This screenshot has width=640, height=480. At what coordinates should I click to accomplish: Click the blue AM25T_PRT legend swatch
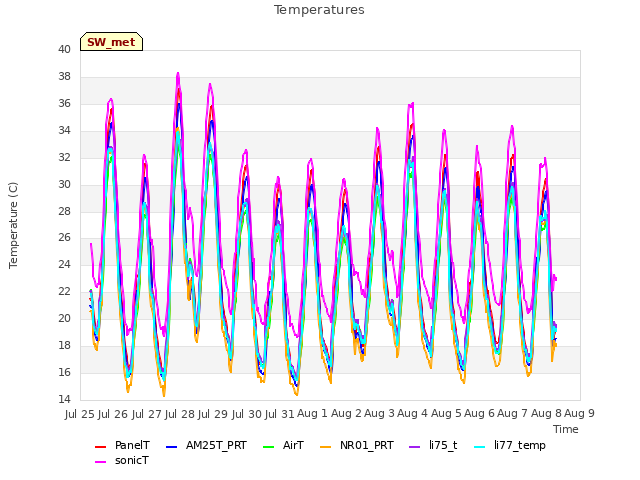click(171, 447)
